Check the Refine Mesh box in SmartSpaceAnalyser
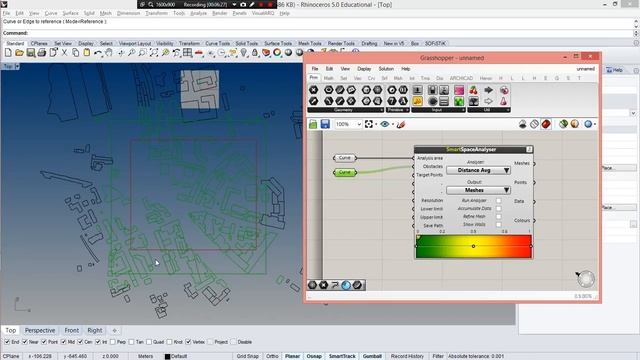640x360 pixels. 498,216
